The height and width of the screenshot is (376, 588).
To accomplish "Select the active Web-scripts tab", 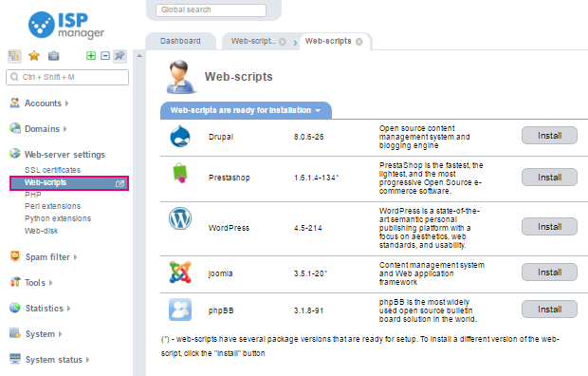I will (x=328, y=41).
